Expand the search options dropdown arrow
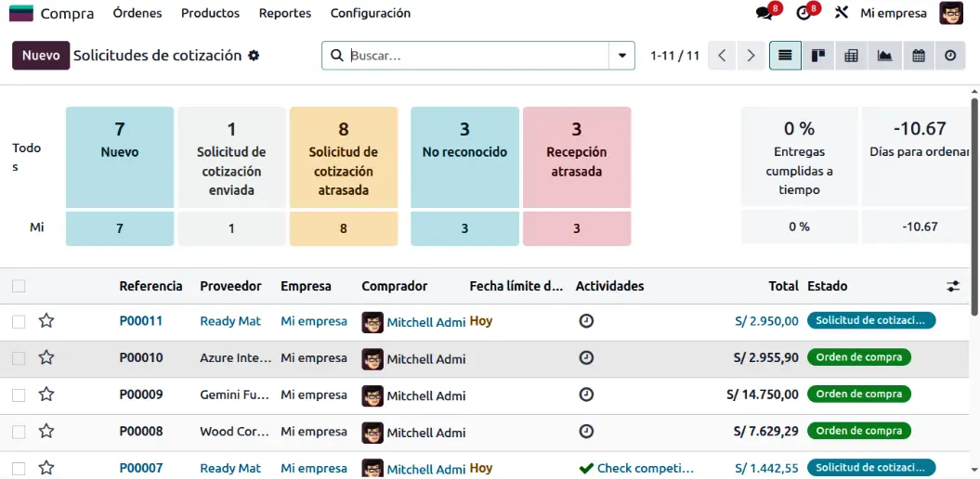Screen dimensions: 980x479 coord(621,56)
